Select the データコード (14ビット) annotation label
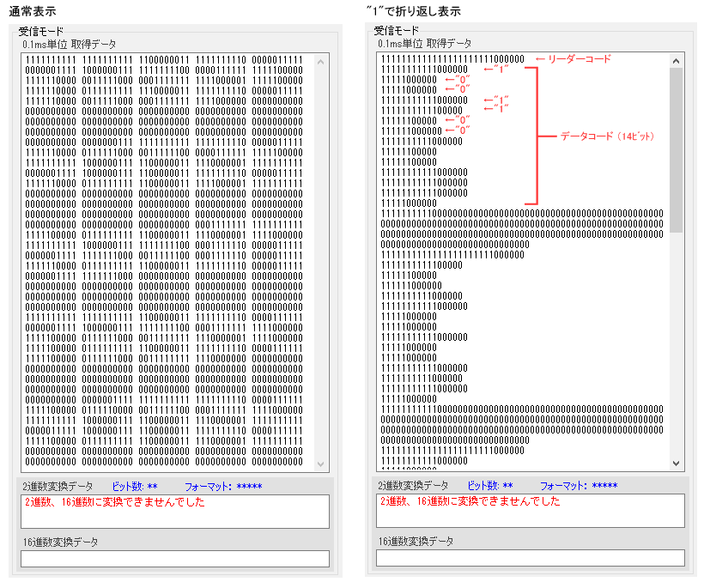 click(608, 136)
